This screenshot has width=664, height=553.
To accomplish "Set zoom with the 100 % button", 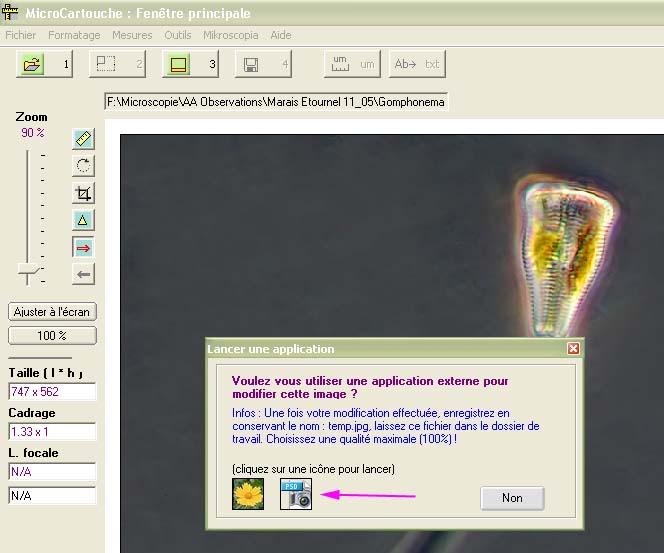I will [52, 336].
